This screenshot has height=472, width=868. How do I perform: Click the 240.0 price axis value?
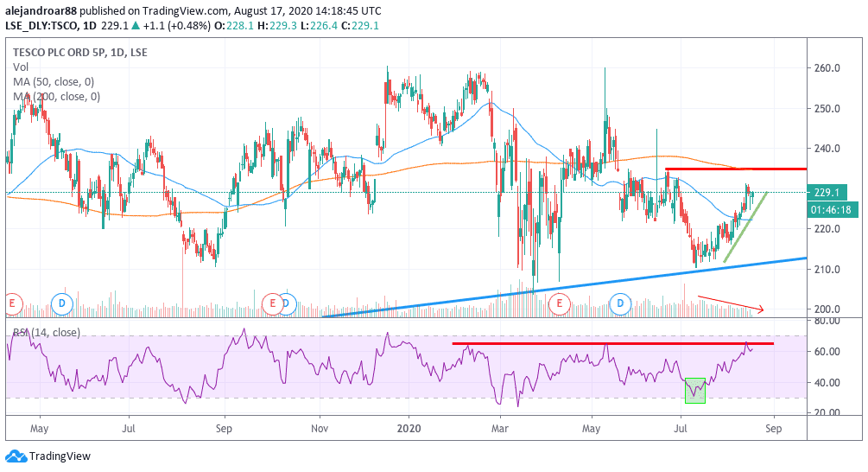tap(827, 149)
